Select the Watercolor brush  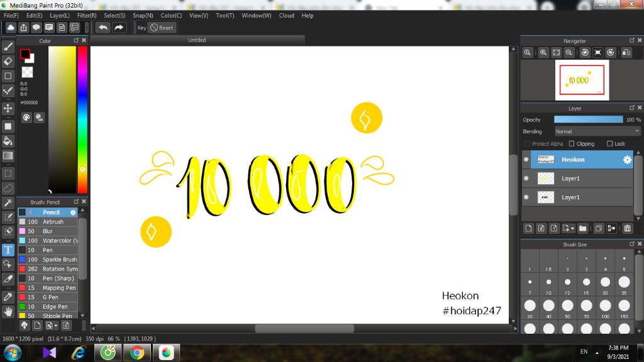click(x=48, y=241)
